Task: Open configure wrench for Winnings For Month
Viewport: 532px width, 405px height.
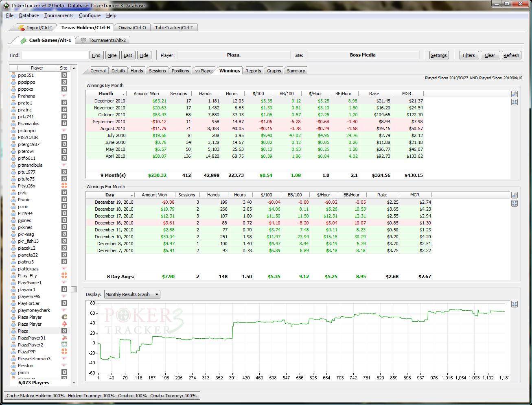Action: (x=514, y=195)
